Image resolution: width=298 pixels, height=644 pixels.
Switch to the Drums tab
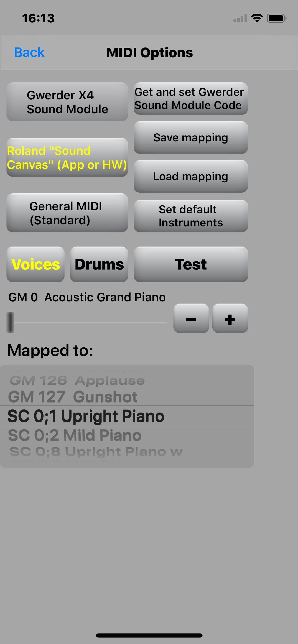(x=99, y=264)
